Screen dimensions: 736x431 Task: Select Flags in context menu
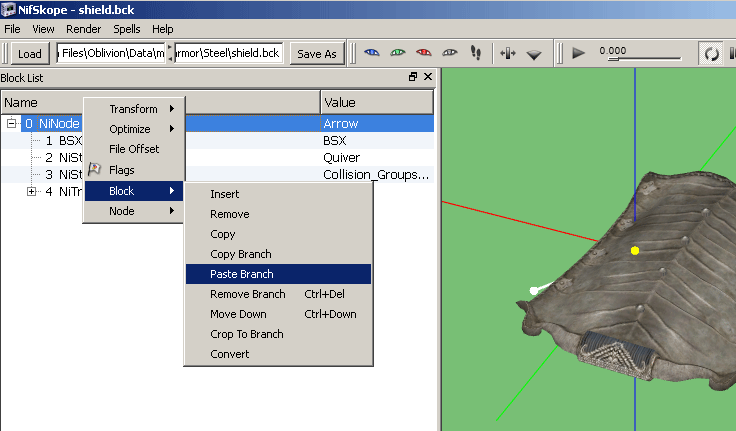pyautogui.click(x=134, y=170)
